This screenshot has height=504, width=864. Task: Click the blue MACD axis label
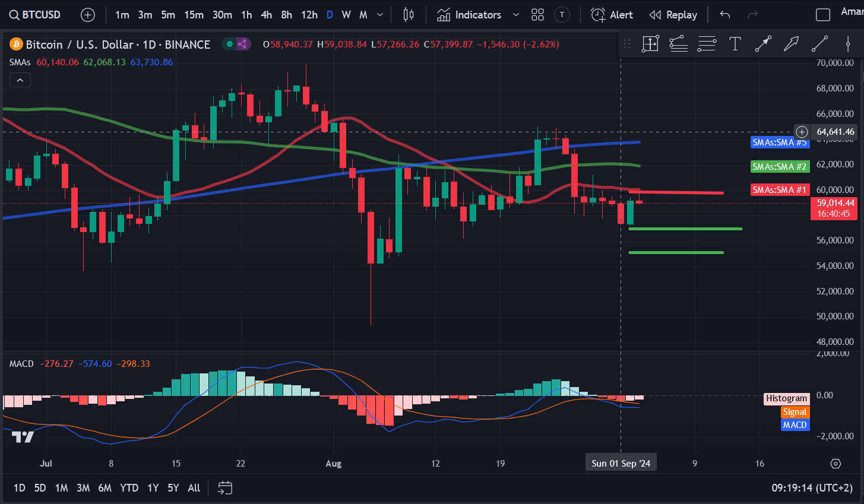click(x=795, y=425)
